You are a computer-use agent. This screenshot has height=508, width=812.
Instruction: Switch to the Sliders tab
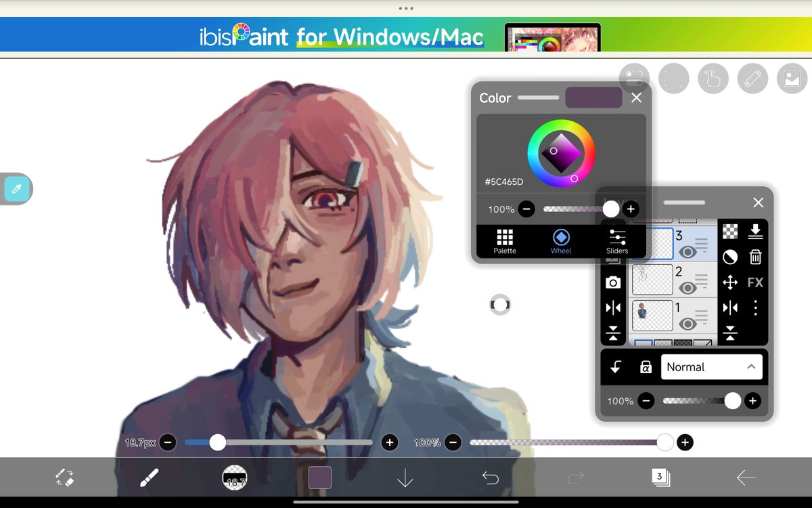click(x=617, y=242)
